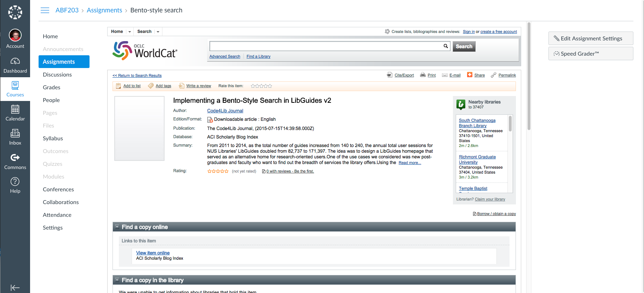The height and width of the screenshot is (293, 644).
Task: Open Attendance in course navigation
Action: [57, 215]
